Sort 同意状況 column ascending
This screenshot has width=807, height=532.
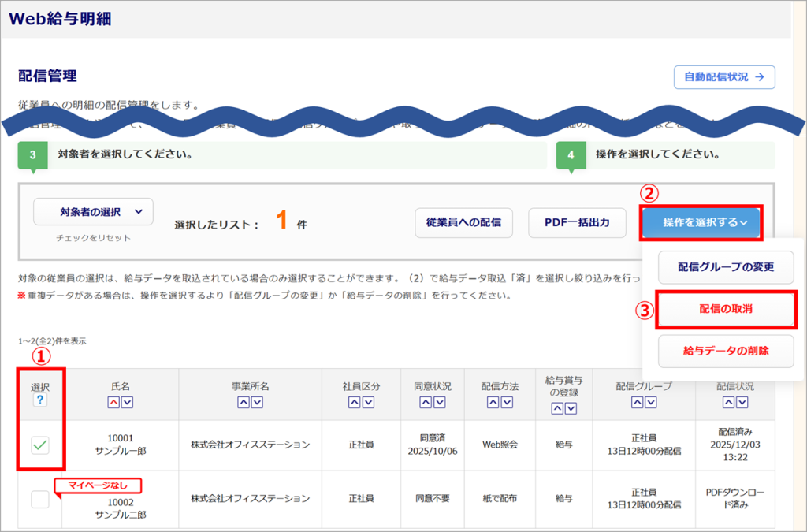426,403
